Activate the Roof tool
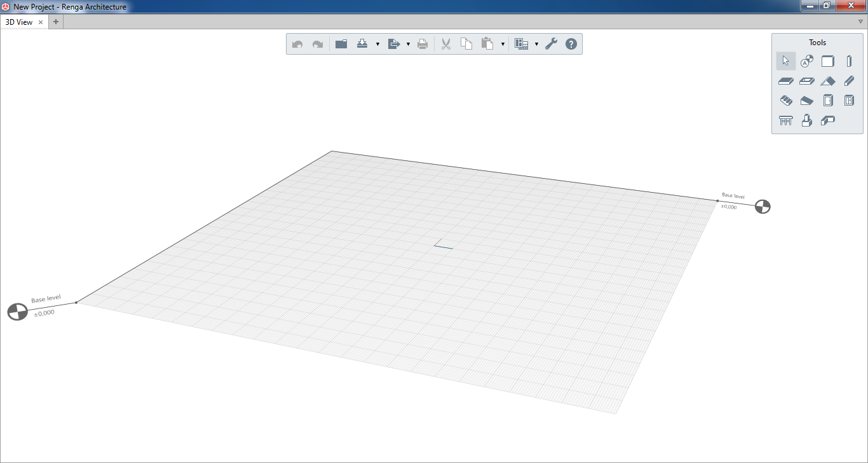Screen dimensions: 868x463 828,81
